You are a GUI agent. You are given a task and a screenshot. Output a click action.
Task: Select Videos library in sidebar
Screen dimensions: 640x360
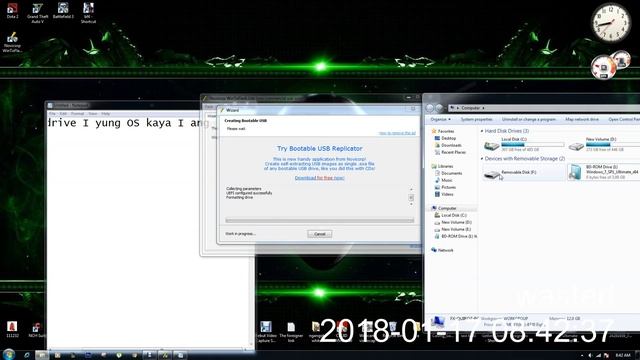click(447, 194)
